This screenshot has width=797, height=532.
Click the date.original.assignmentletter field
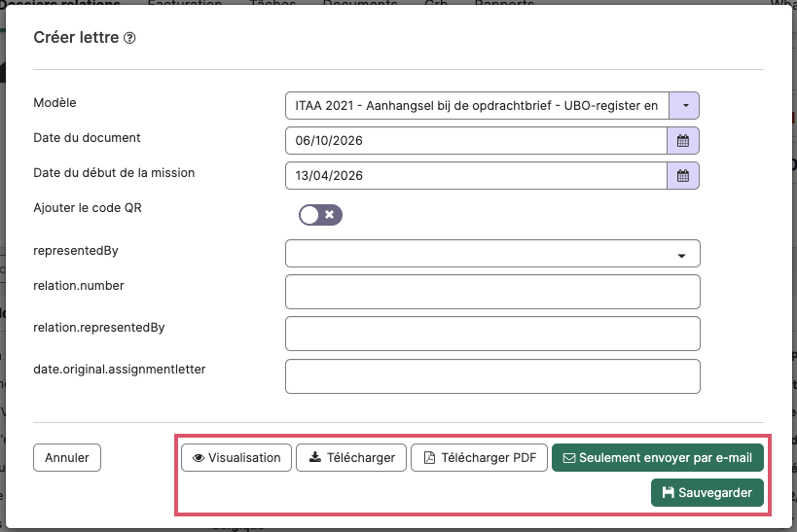pyautogui.click(x=492, y=376)
